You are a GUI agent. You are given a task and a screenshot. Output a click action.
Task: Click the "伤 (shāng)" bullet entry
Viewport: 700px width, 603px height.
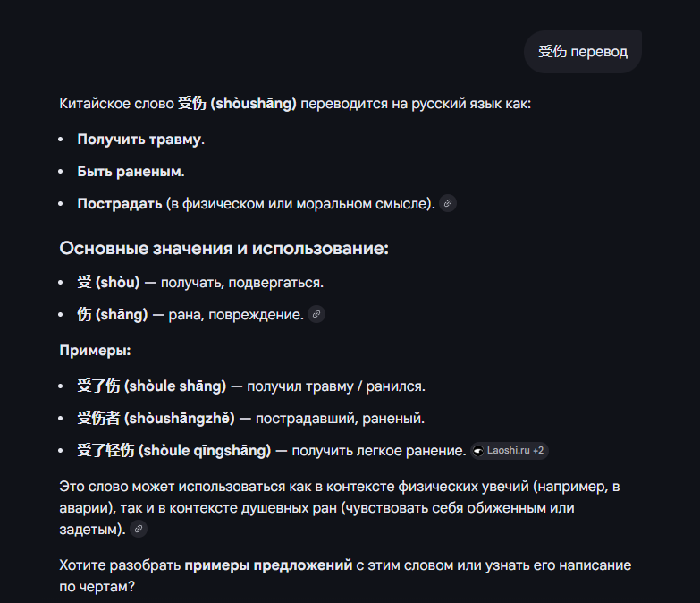(x=113, y=314)
